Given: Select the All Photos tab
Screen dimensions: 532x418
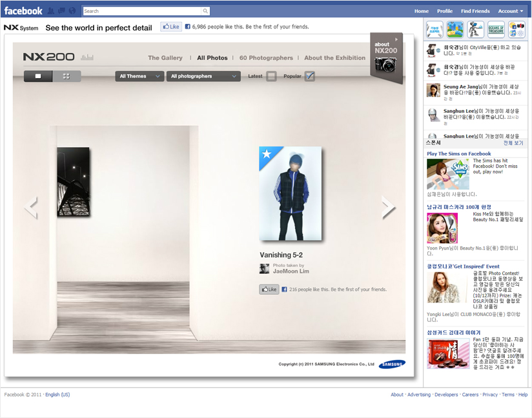Looking at the screenshot, I should pos(212,58).
